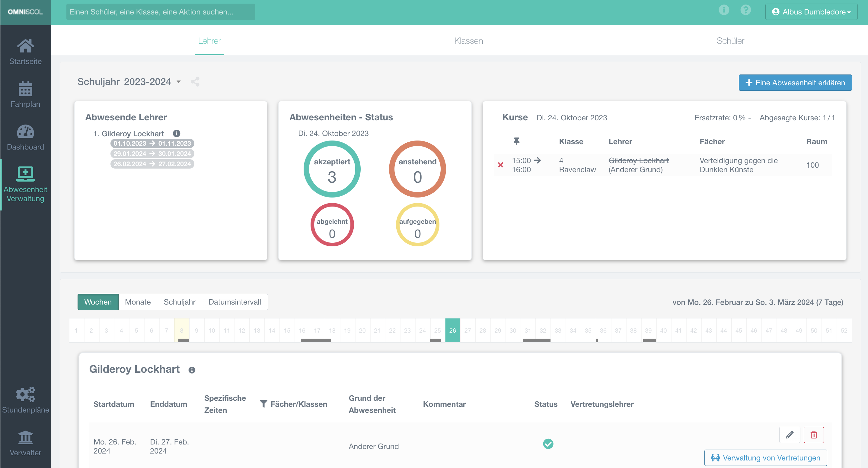
Task: Open Startseite home icon in sidebar
Action: click(25, 46)
